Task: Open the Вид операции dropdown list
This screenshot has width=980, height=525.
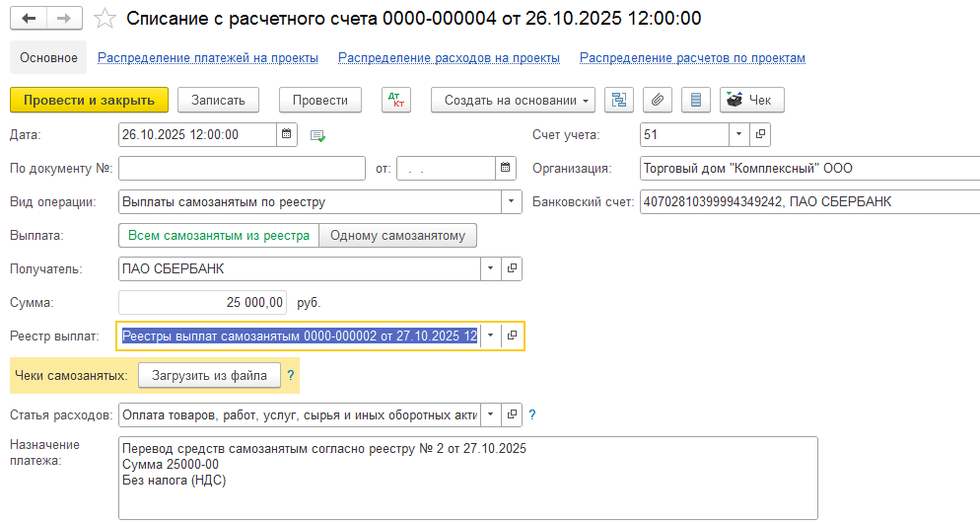Action: tap(512, 201)
